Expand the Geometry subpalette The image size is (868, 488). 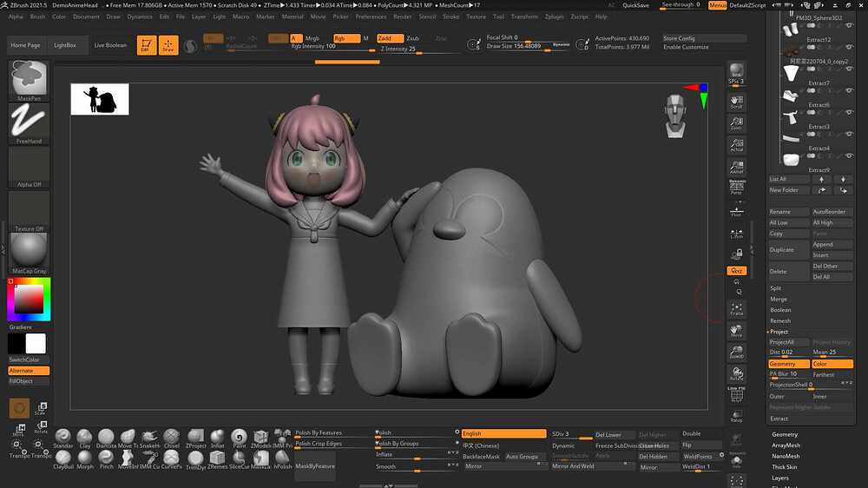(x=785, y=434)
